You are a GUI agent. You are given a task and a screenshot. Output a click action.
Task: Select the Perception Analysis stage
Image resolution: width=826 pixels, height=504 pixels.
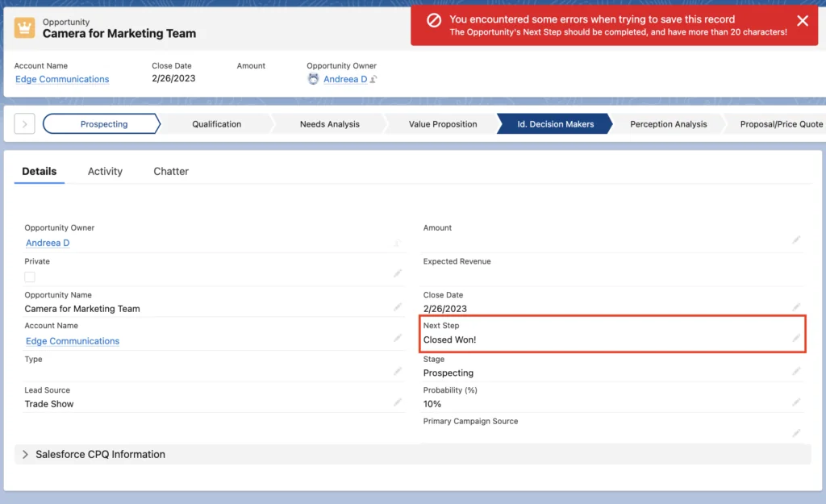(x=669, y=123)
